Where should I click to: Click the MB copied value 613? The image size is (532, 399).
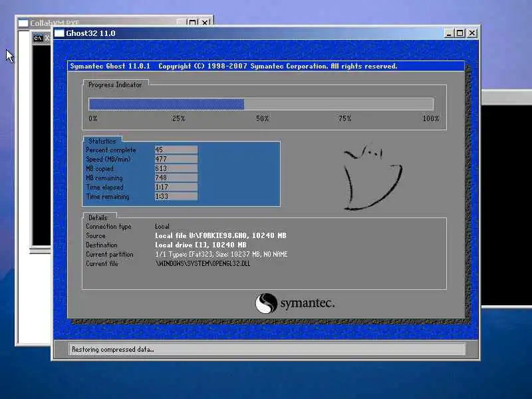coord(176,168)
